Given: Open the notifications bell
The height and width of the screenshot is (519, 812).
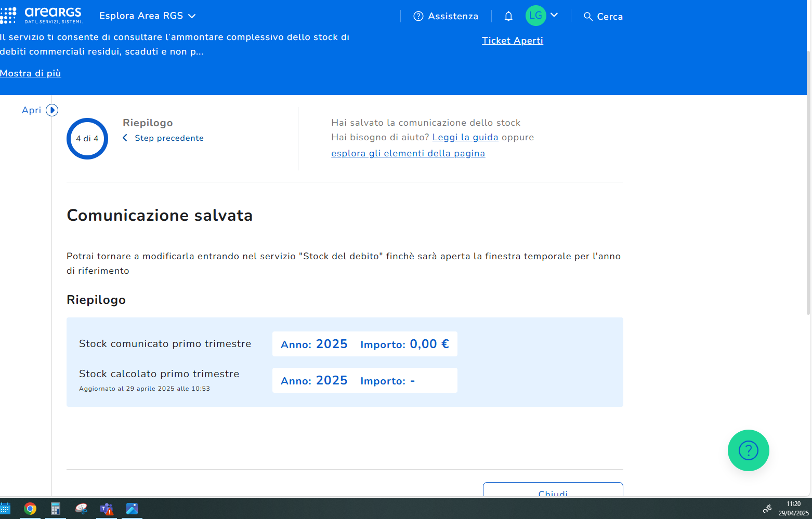Looking at the screenshot, I should pos(508,16).
